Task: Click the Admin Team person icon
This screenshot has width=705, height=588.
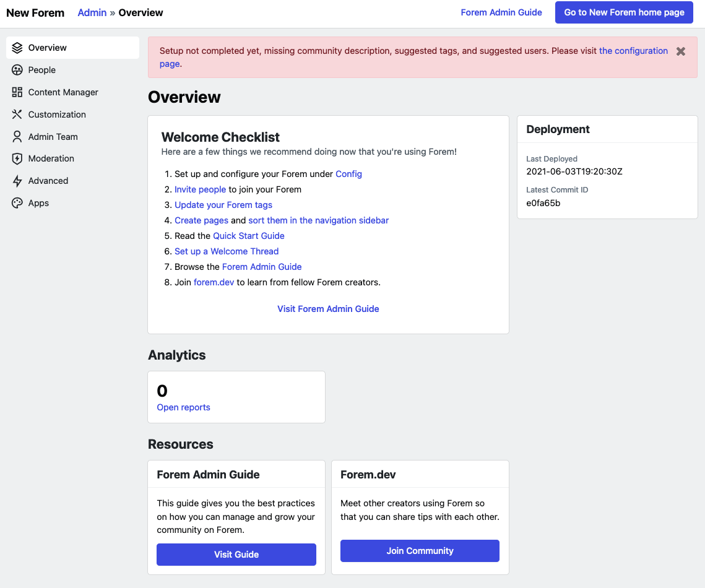Action: point(17,137)
